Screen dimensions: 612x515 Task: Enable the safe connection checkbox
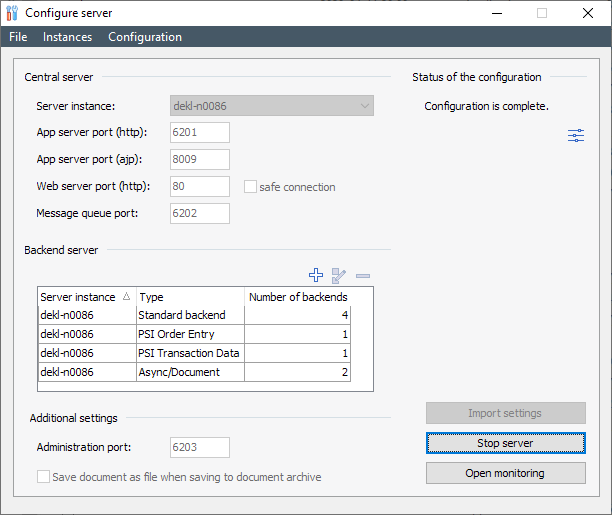pos(251,187)
